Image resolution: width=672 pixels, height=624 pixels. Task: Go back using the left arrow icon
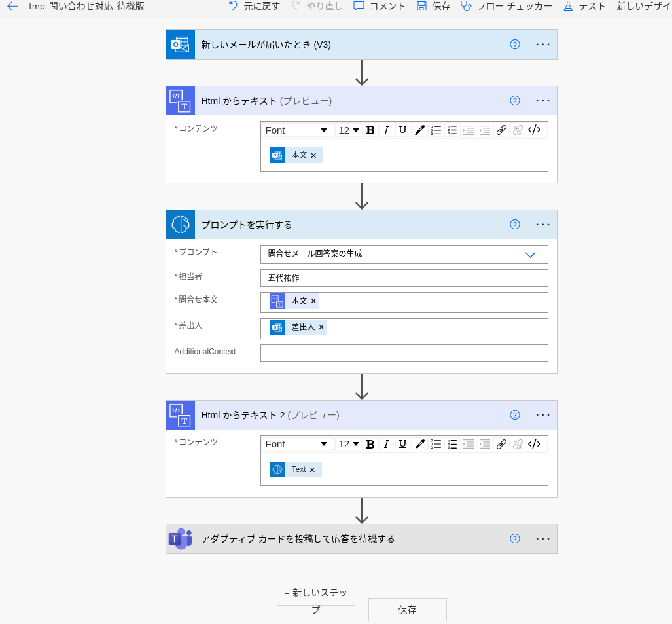(12, 6)
